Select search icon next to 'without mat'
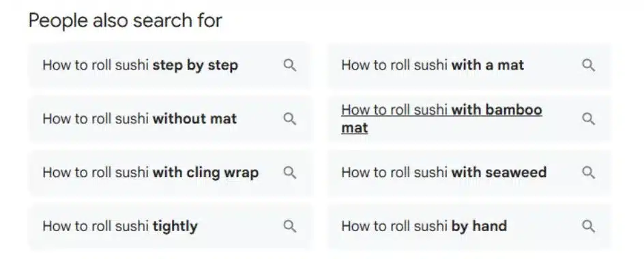 pos(289,119)
